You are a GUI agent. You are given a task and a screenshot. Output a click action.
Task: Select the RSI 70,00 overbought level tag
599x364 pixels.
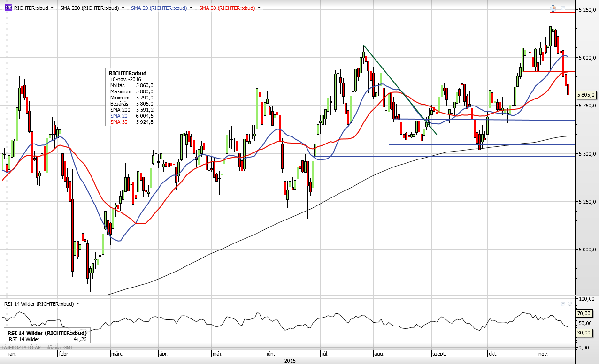[585, 313]
